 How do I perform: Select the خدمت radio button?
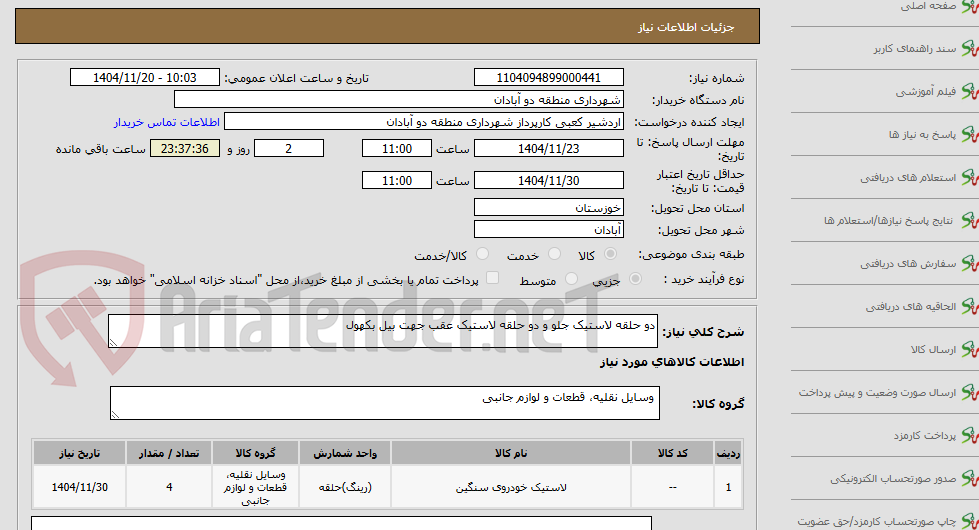[554, 254]
